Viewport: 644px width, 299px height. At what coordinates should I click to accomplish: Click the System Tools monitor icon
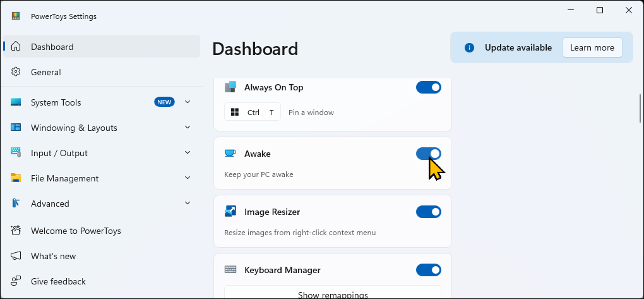tap(16, 102)
